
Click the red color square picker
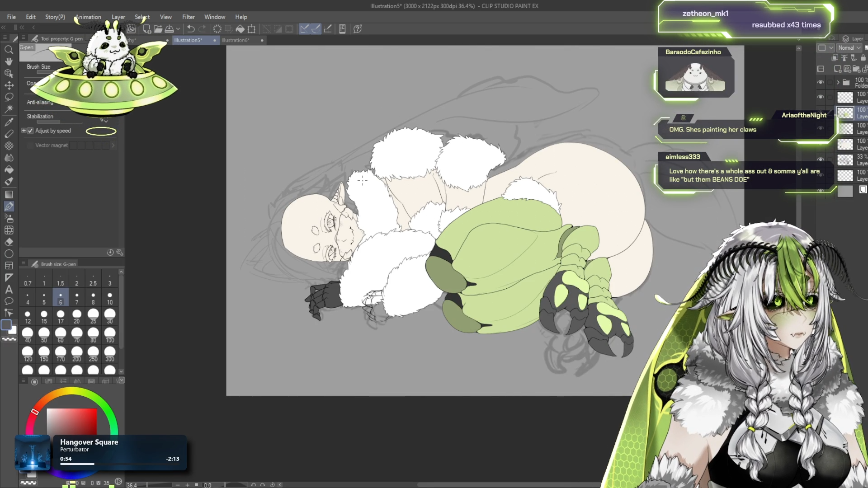tap(71, 421)
